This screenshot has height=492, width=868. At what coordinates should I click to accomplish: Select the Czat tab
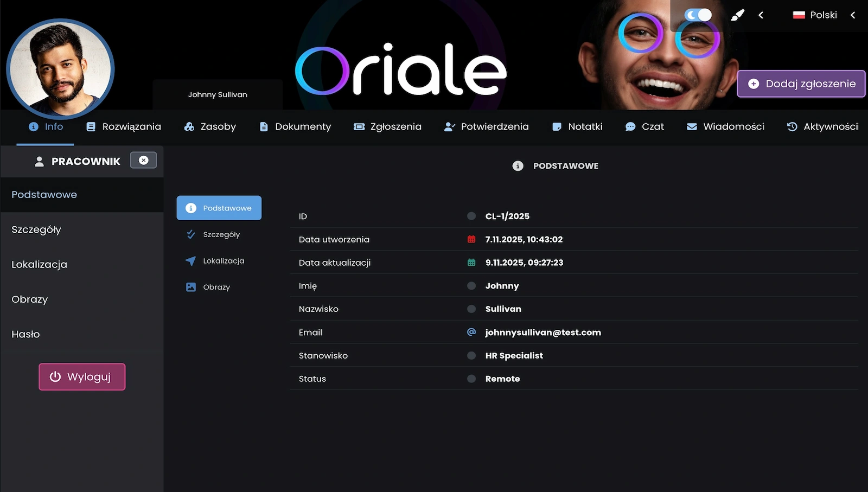(x=644, y=126)
